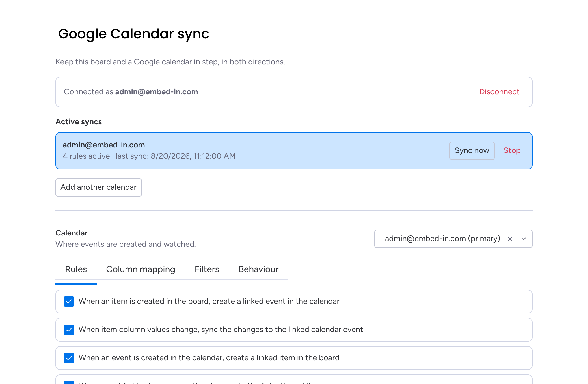Click the Active syncs section label
The width and height of the screenshot is (588, 384).
click(79, 122)
